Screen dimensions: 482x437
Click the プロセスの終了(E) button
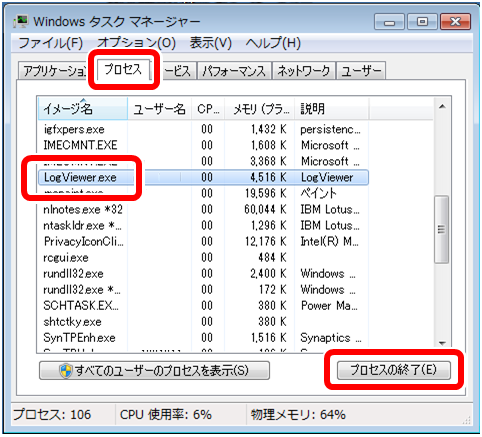[393, 370]
